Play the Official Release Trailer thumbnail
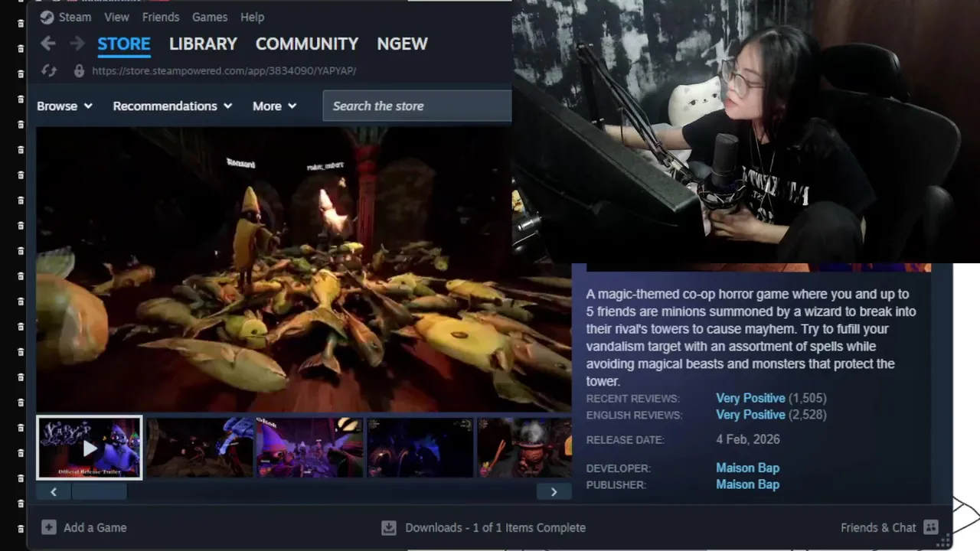 tap(90, 448)
